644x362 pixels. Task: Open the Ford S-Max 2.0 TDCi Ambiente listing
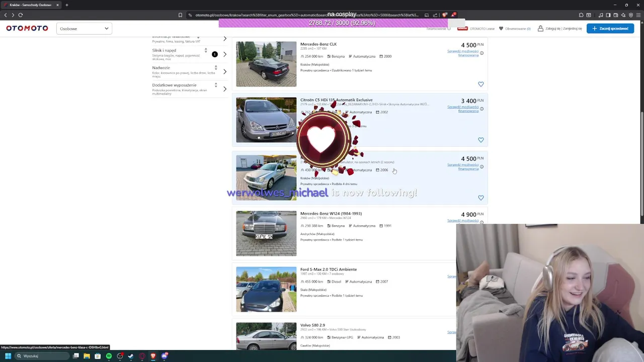(329, 269)
